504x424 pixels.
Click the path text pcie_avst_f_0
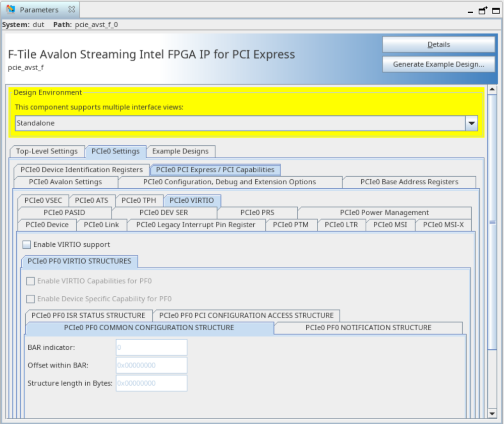point(96,25)
